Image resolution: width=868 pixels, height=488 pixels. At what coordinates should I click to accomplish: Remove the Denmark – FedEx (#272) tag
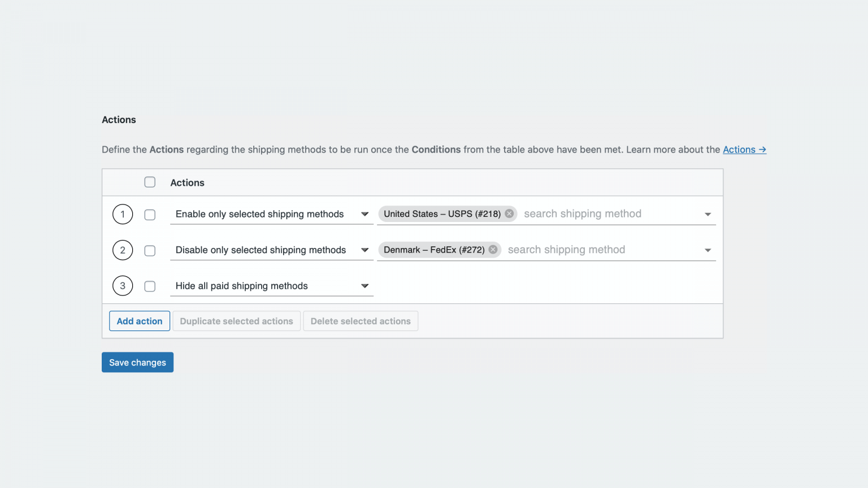tap(492, 249)
